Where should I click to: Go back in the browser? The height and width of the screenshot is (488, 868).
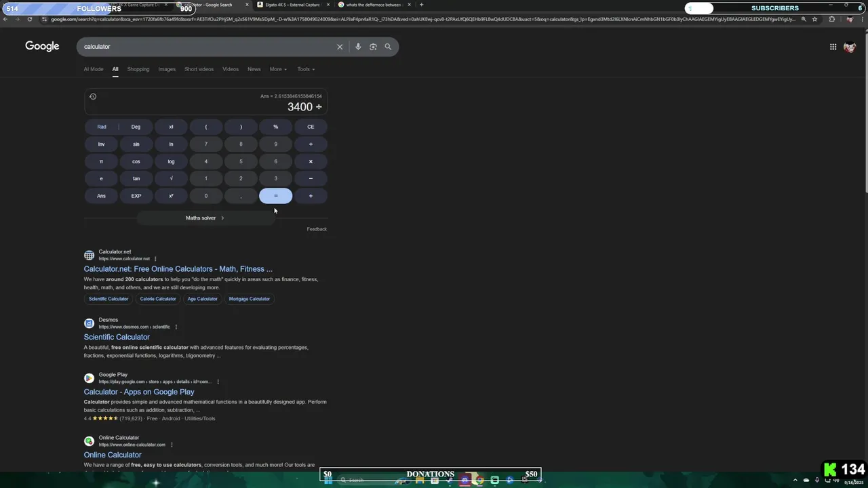5,19
